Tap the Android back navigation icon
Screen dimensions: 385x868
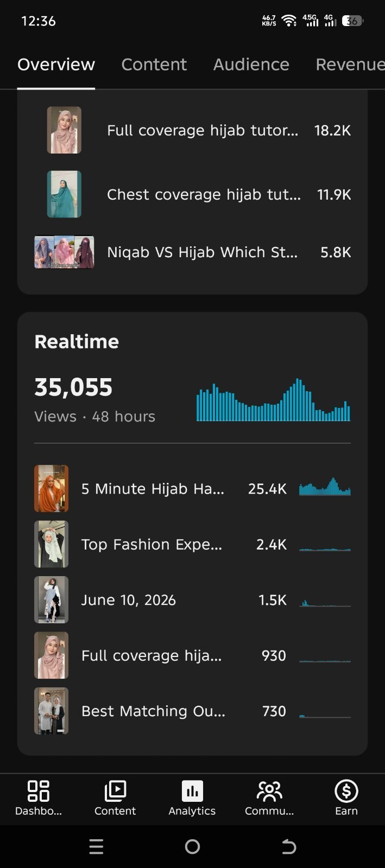pos(289,846)
